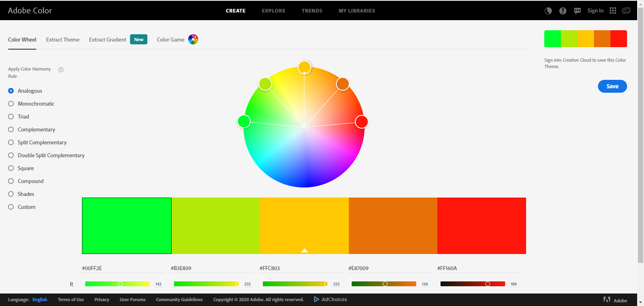Click the theme preview strip near Save
The image size is (644, 306).
(x=585, y=39)
